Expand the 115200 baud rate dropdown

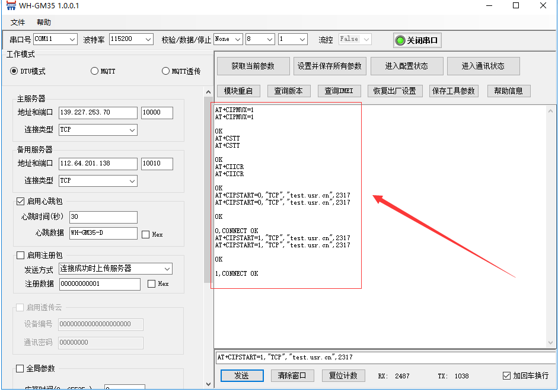tap(132, 39)
